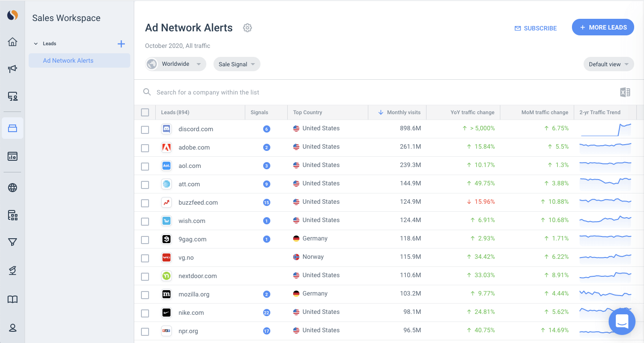The width and height of the screenshot is (644, 343).
Task: Check the select-all checkbox in the header
Action: pyautogui.click(x=145, y=112)
